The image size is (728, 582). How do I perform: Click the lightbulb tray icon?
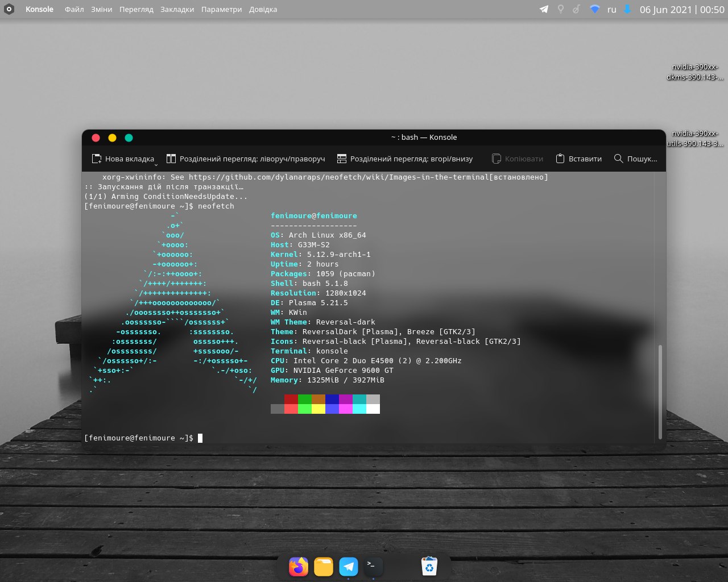(x=561, y=9)
